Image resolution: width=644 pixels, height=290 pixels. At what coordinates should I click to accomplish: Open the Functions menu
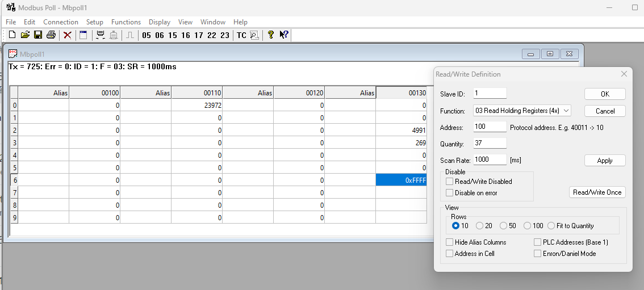[x=126, y=22]
